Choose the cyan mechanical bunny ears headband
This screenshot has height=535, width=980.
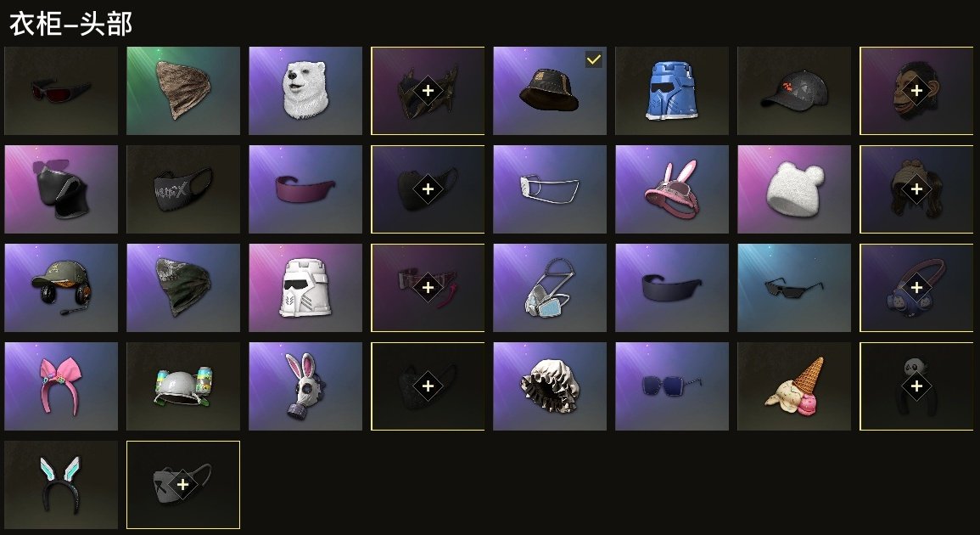coord(60,485)
